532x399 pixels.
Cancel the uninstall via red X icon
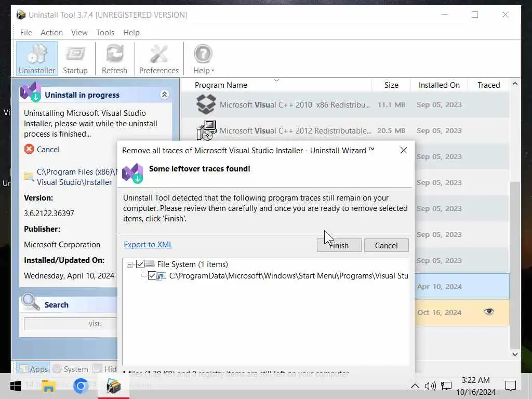29,149
